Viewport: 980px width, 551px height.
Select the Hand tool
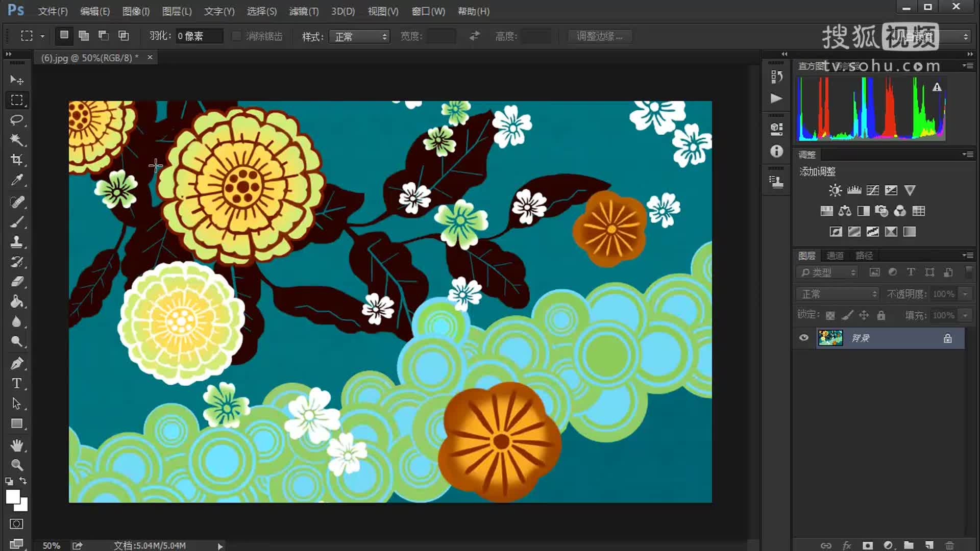pyautogui.click(x=17, y=446)
